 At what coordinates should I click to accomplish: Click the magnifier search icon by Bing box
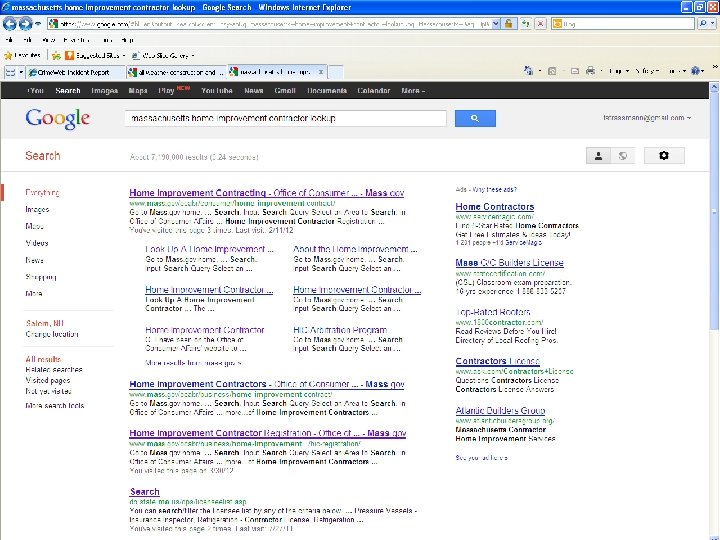(703, 23)
